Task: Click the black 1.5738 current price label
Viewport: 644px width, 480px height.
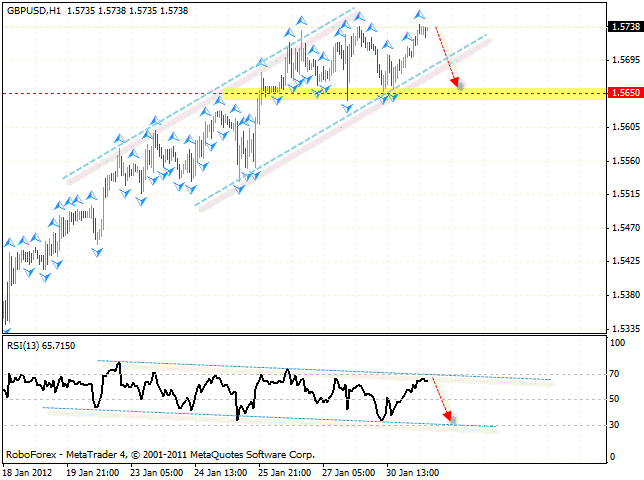Action: pyautogui.click(x=625, y=27)
